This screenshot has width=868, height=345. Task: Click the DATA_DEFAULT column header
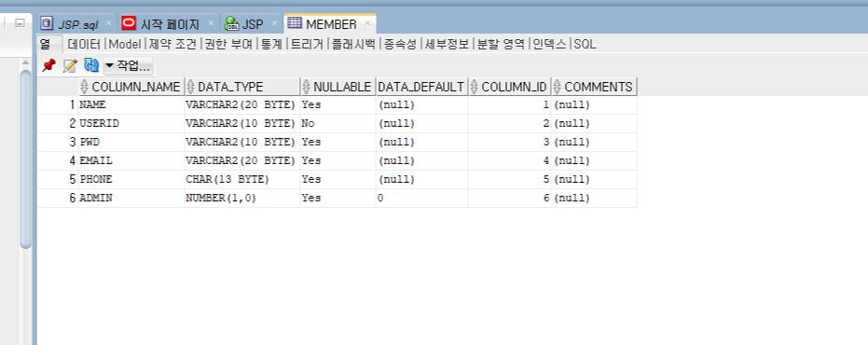click(421, 87)
